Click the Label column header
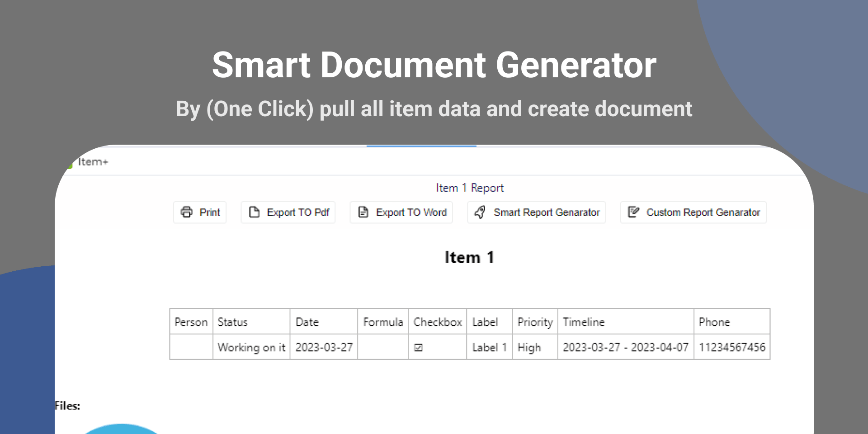This screenshot has width=868, height=434. click(x=490, y=322)
